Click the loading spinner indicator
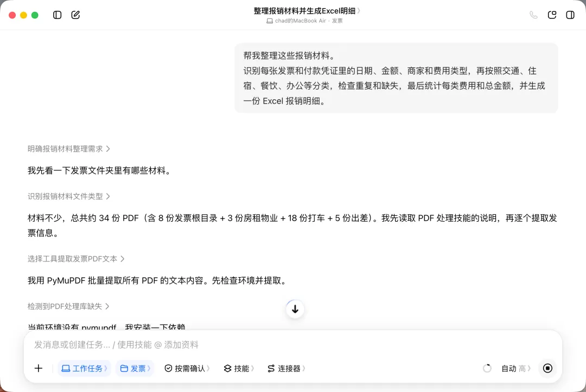This screenshot has width=586, height=392. [487, 369]
